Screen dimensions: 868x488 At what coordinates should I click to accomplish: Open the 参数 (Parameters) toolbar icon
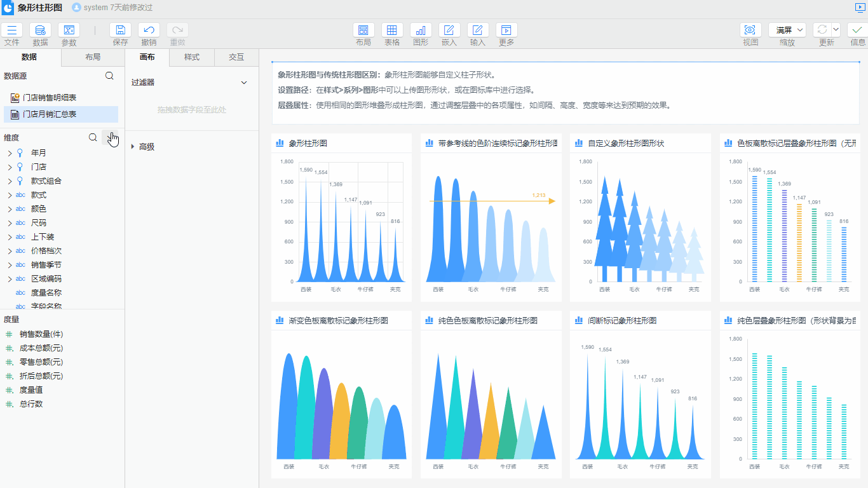(69, 30)
